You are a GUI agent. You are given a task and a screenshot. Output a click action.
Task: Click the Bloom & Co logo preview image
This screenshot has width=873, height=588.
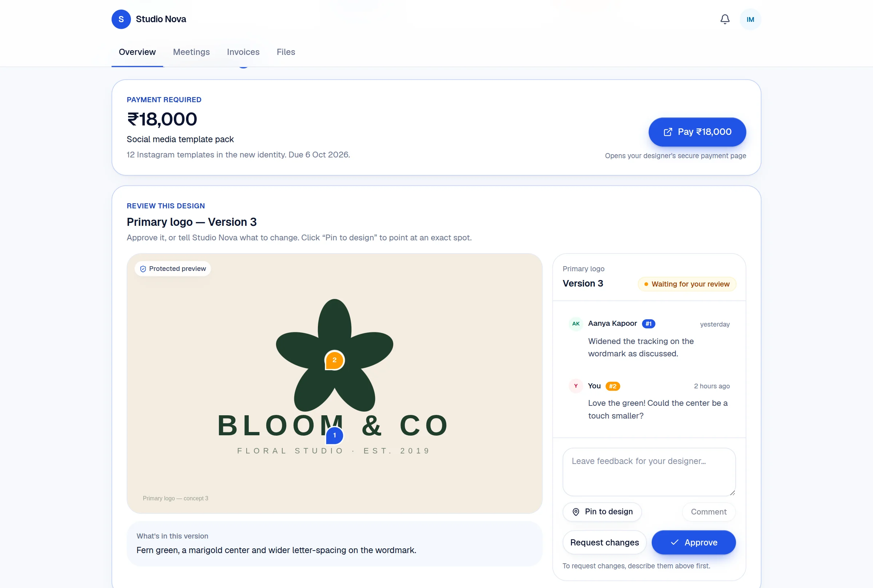(334, 383)
